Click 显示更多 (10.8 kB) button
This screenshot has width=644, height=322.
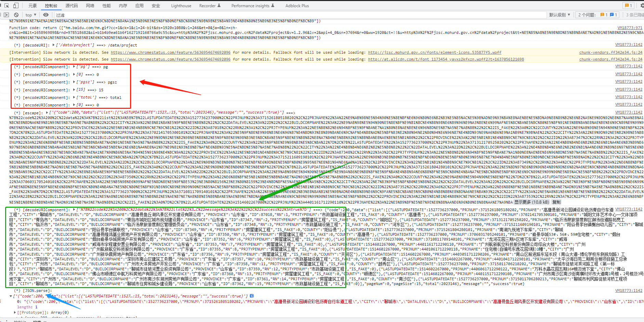(x=531, y=202)
